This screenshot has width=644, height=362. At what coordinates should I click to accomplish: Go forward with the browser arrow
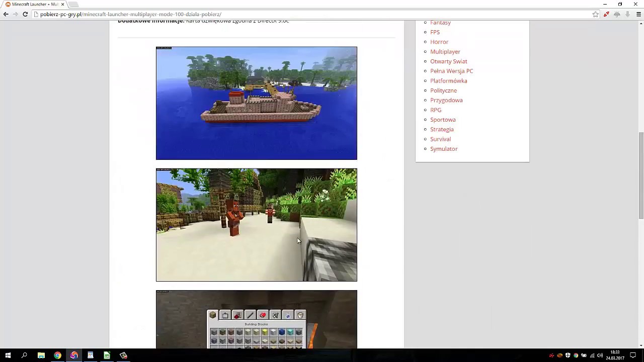(x=16, y=14)
